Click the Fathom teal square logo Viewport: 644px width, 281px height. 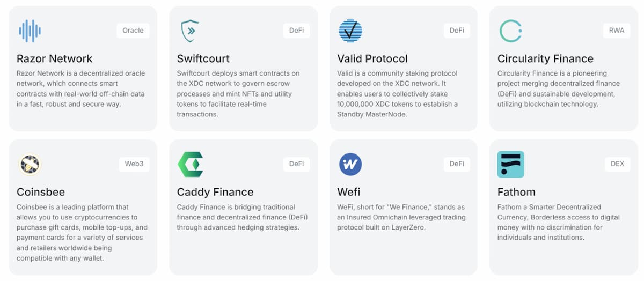(x=510, y=164)
